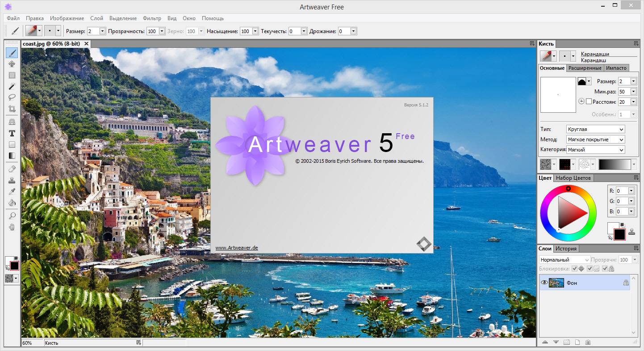Select the Perspective Grid tool
Viewport: 644px width, 351px height.
pos(12,122)
